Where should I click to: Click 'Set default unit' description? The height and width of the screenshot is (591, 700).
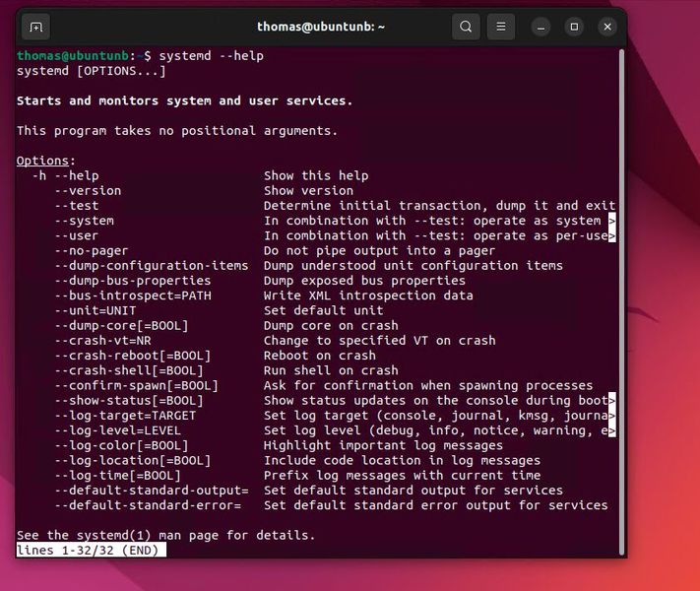pyautogui.click(x=323, y=311)
